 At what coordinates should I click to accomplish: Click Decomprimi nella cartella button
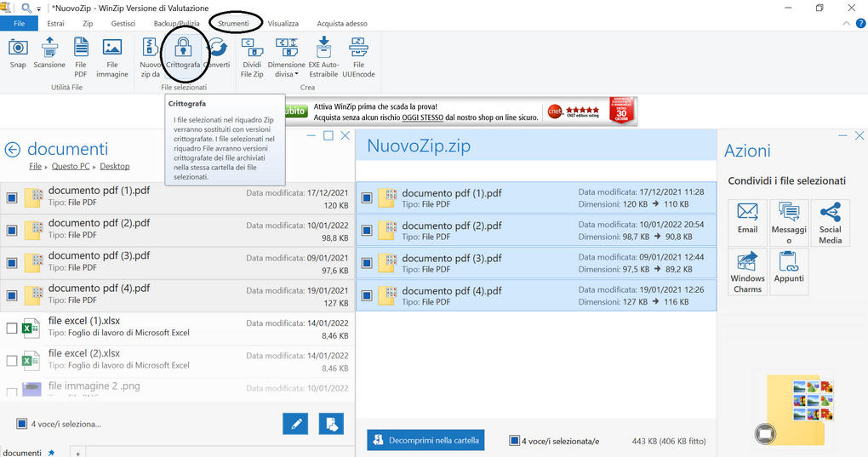click(x=425, y=440)
